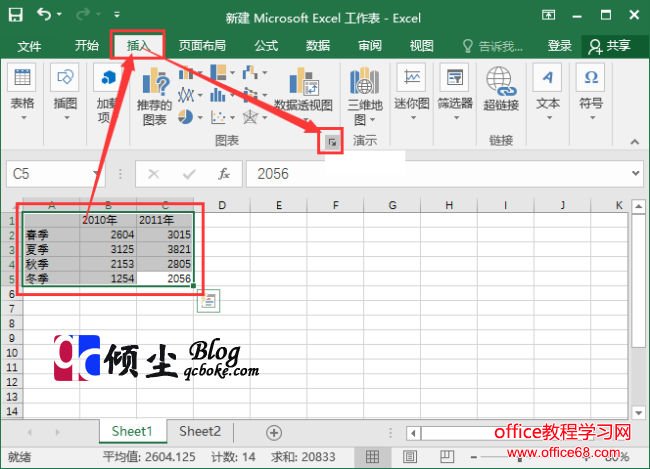Screen dimensions: 650x469
Task: Click 数据透视图 pivot chart button
Action: pos(303,93)
